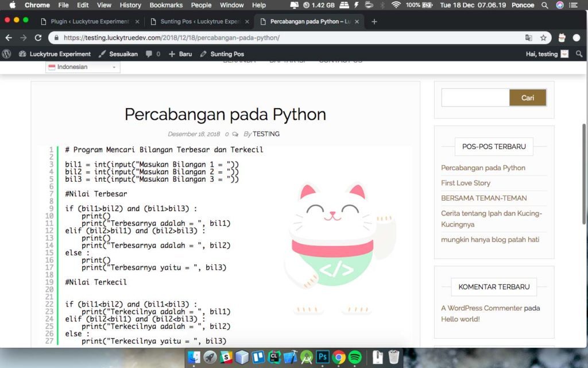The image size is (588, 368).
Task: Open the Apple menu
Action: click(13, 5)
